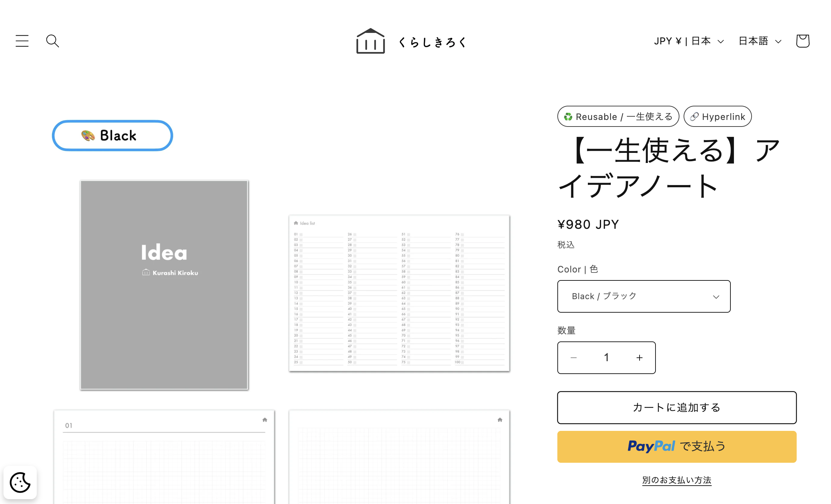Open the search magnifier icon

(x=52, y=41)
